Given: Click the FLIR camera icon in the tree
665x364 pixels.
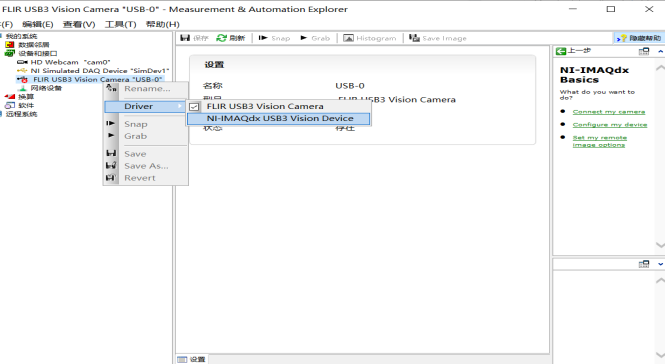Looking at the screenshot, I should point(22,80).
